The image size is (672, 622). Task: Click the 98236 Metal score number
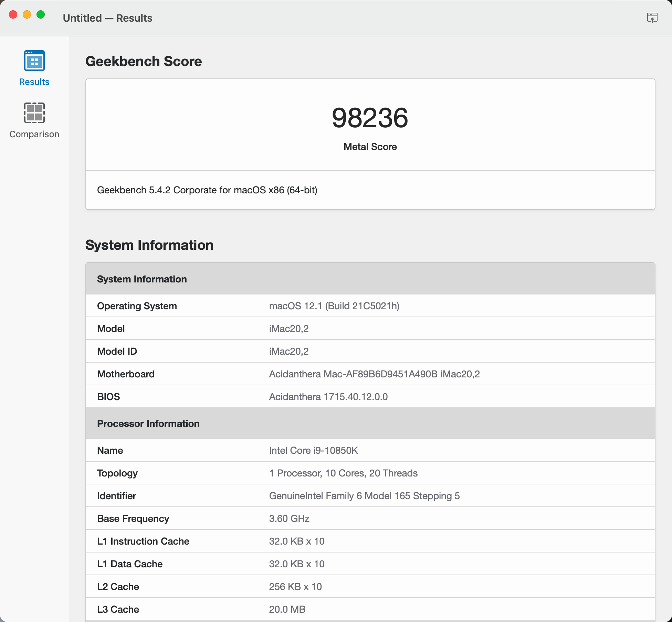point(370,118)
